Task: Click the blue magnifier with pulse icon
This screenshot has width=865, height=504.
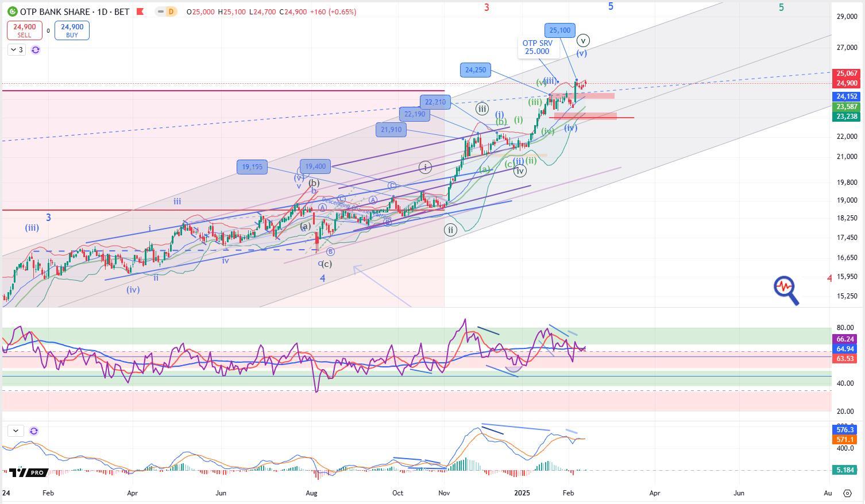Action: tap(786, 289)
